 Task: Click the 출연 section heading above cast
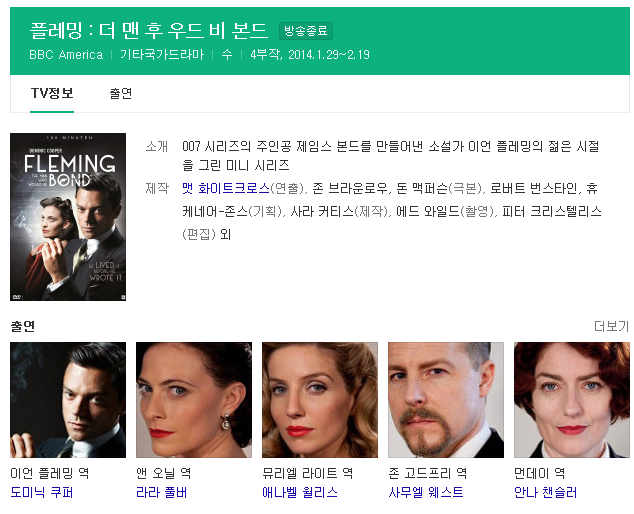(23, 326)
